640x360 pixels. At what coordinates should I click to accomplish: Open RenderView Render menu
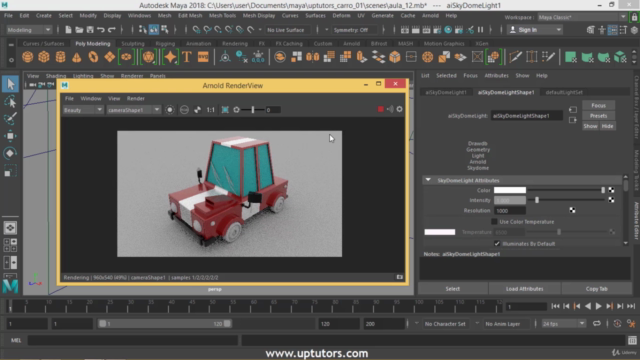pyautogui.click(x=136, y=98)
